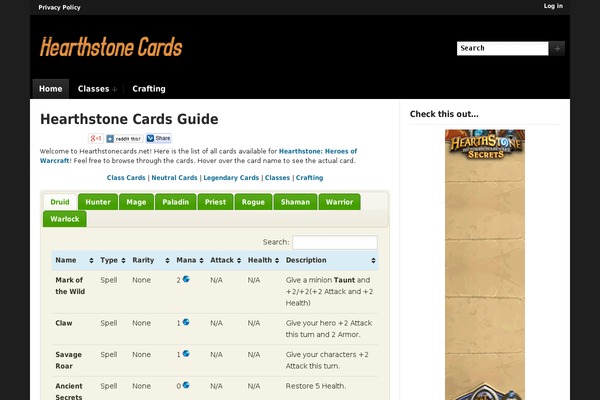
Task: Click the Mark of the Wild card name
Action: [70, 286]
